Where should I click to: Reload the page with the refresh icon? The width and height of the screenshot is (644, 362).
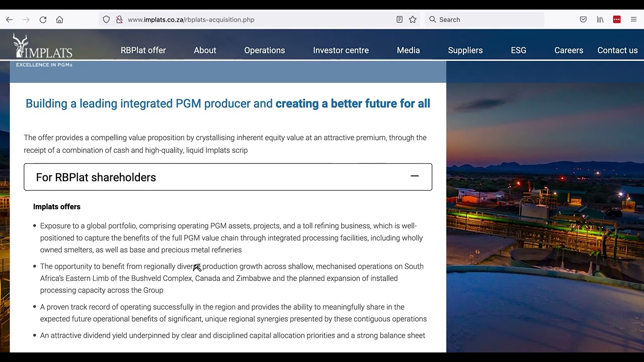43,20
